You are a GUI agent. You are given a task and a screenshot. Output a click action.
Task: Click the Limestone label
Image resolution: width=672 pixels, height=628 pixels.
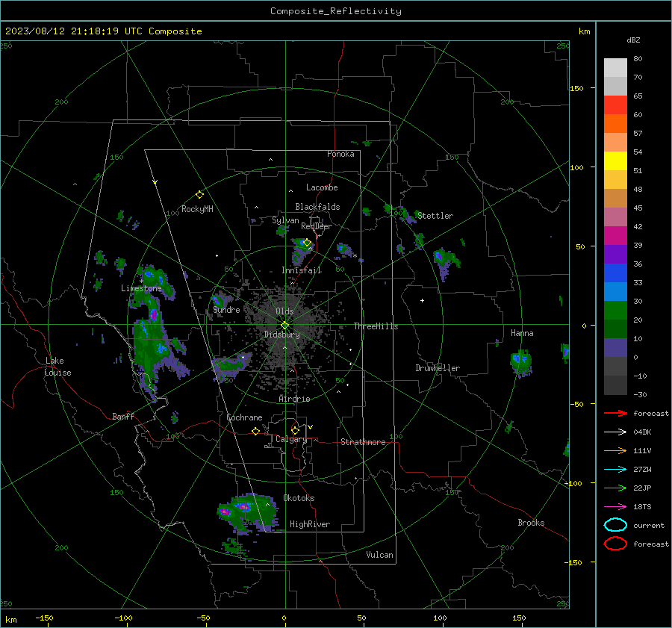coord(141,288)
